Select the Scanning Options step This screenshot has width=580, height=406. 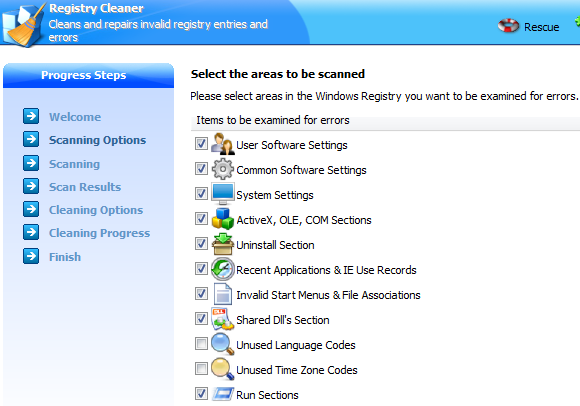pos(97,140)
